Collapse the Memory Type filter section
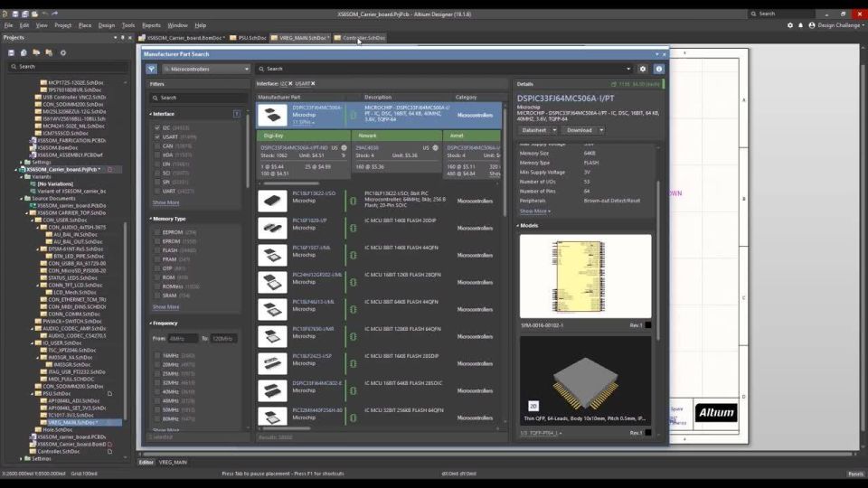The height and width of the screenshot is (488, 868). (x=151, y=219)
